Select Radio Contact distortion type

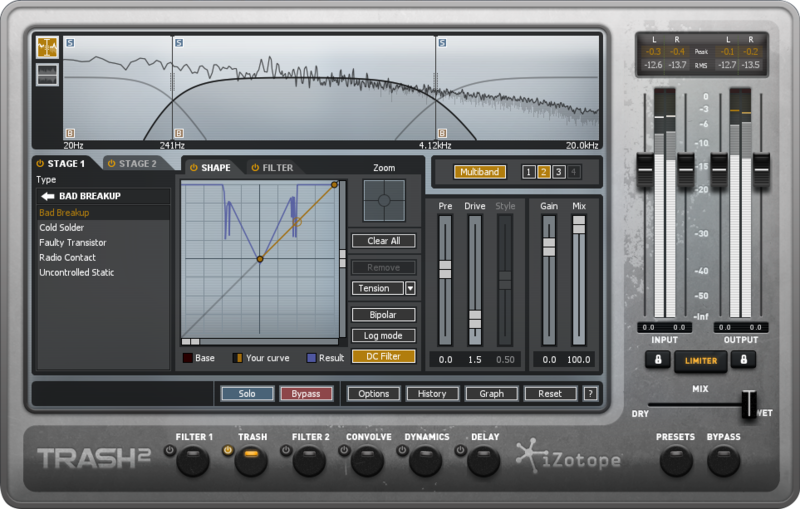[103, 258]
